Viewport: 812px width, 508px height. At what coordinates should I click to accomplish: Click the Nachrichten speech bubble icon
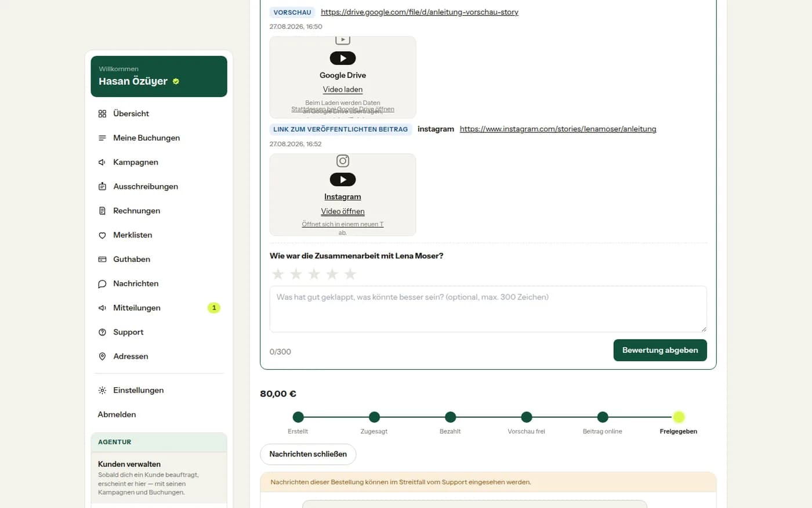point(102,284)
